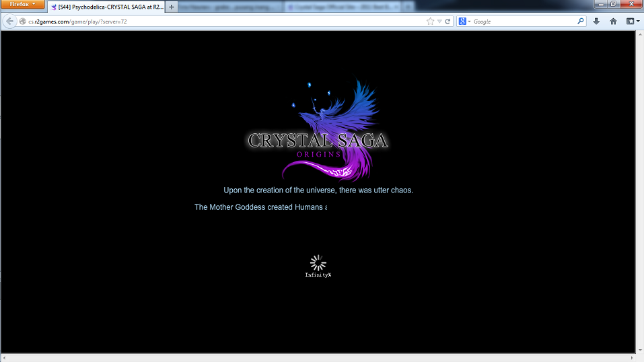
Task: Go to the Home page icon
Action: click(613, 22)
